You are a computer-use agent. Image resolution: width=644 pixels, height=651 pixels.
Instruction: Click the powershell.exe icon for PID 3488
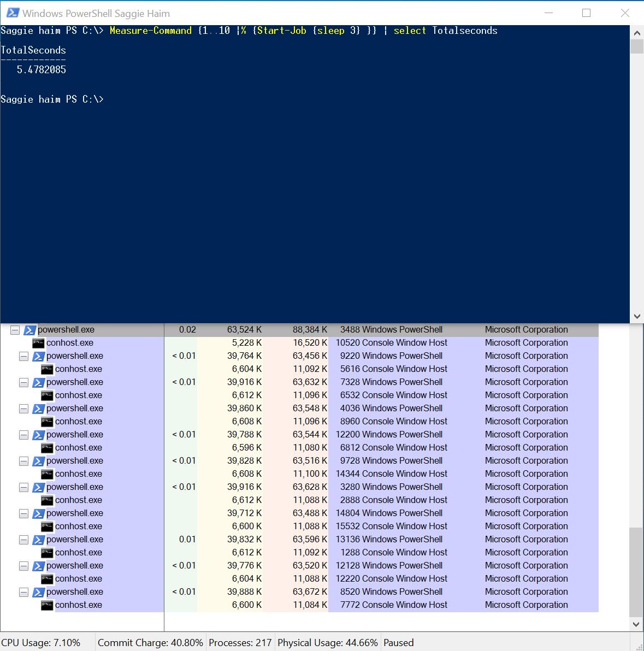[x=29, y=330]
